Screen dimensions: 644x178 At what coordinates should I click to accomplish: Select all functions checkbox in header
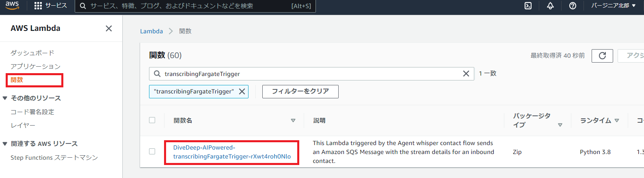[x=152, y=120]
